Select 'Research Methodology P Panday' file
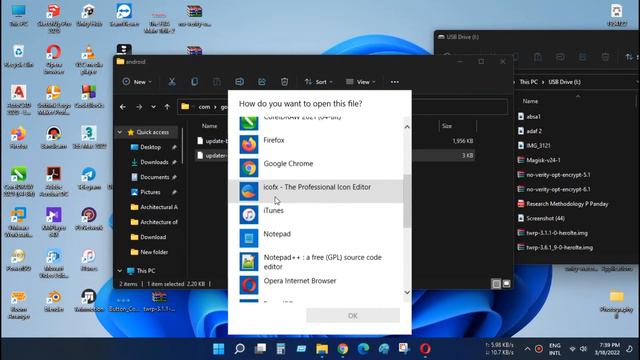Screen dimensions: 640x360 pyautogui.click(x=567, y=204)
